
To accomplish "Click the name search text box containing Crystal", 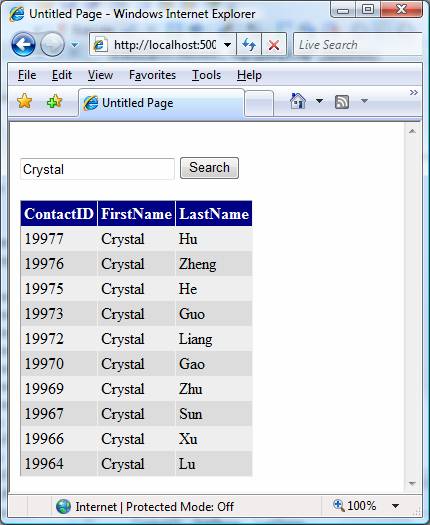I will pyautogui.click(x=97, y=169).
